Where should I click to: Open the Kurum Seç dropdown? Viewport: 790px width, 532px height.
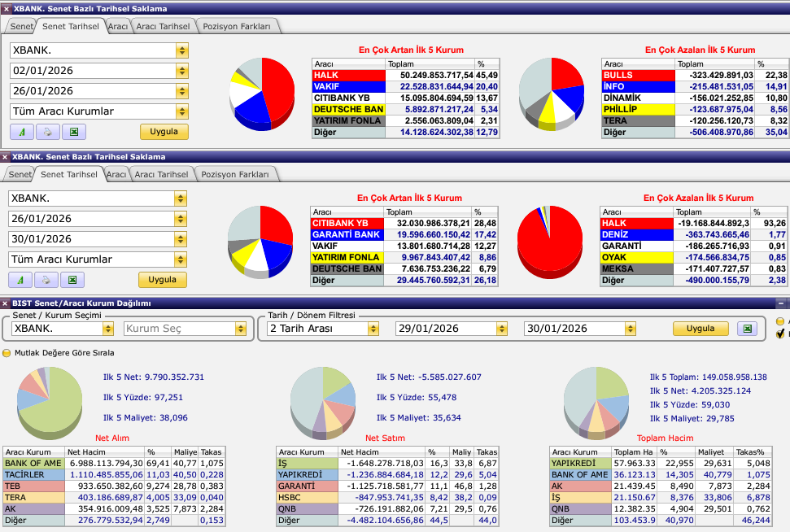pyautogui.click(x=240, y=329)
